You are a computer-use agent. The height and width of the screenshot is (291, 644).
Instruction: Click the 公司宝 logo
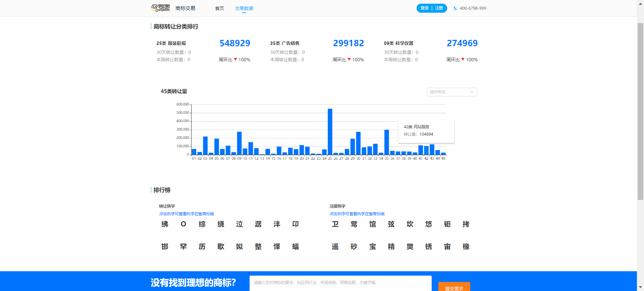tap(160, 8)
